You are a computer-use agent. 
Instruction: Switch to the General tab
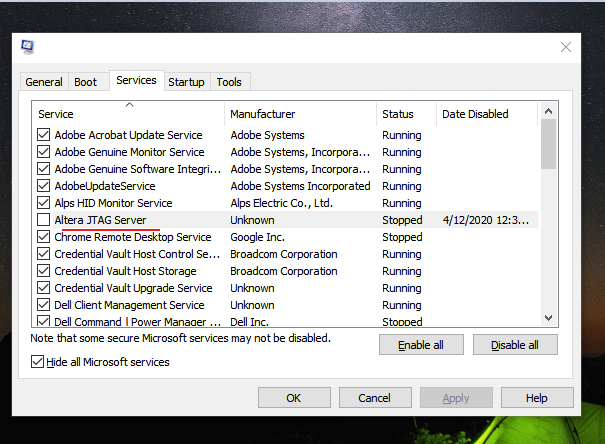(44, 82)
